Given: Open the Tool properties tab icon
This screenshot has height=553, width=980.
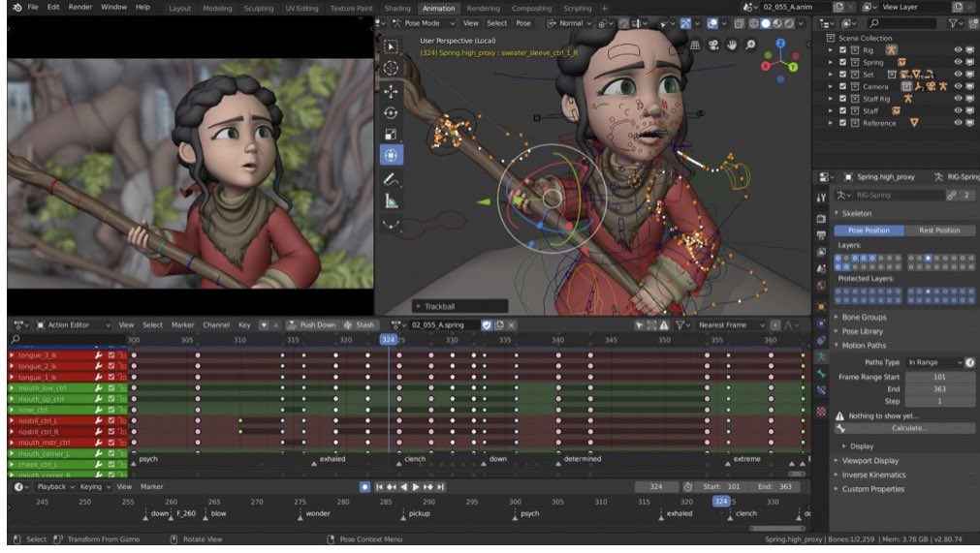Looking at the screenshot, I should point(821,198).
